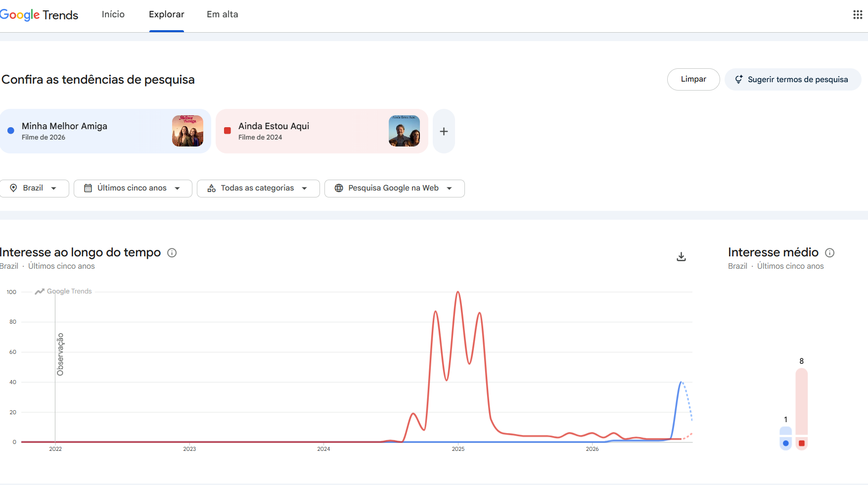Image resolution: width=868 pixels, height=485 pixels.
Task: Click the Filme de 2026 subtitle text
Action: pos(44,138)
